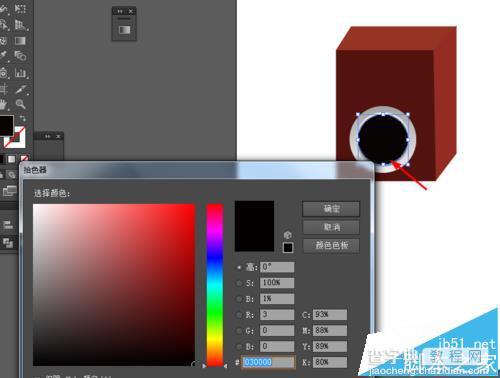Select the Blend tool
The image size is (500, 378).
click(x=20, y=56)
